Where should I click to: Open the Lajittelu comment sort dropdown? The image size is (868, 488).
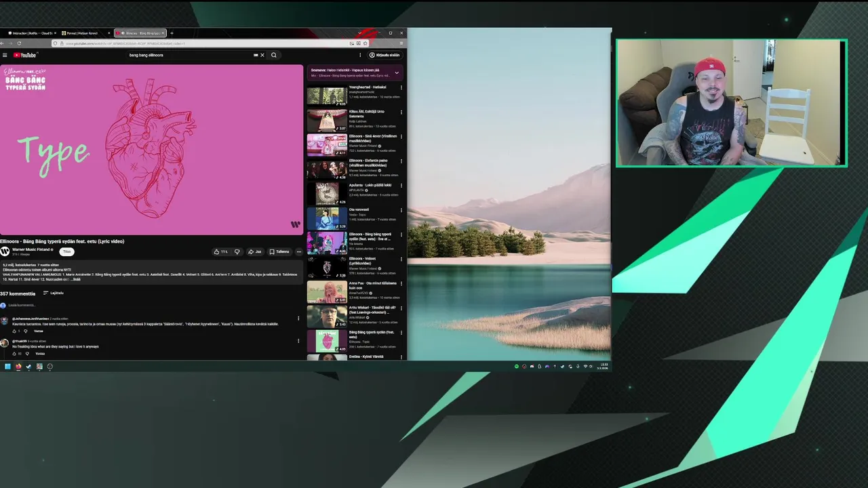point(54,293)
